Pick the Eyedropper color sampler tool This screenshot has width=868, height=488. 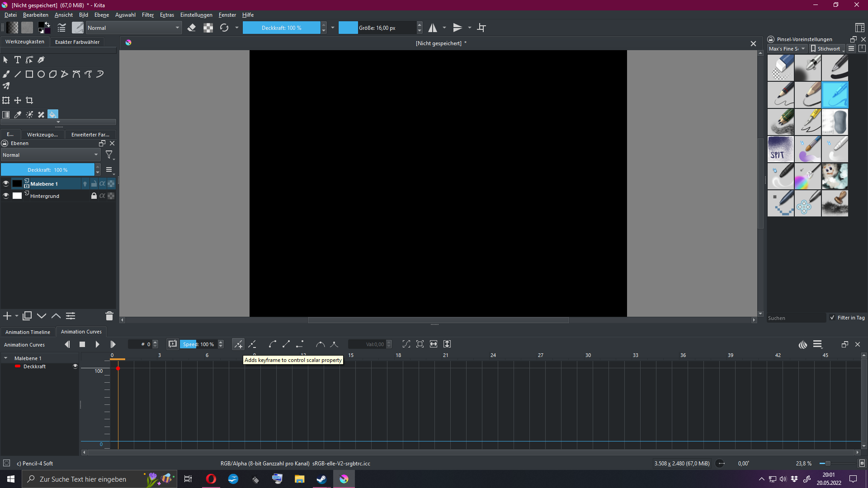coord(18,115)
